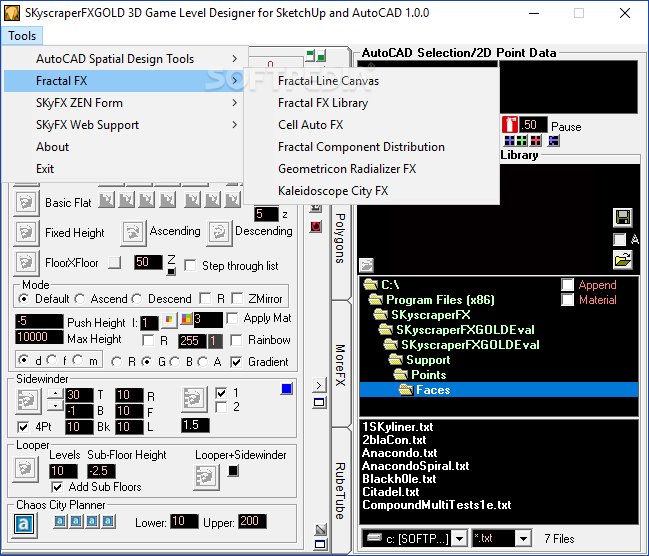This screenshot has height=556, width=649.
Task: Switch to the MoreFX vertical tab
Action: click(340, 365)
